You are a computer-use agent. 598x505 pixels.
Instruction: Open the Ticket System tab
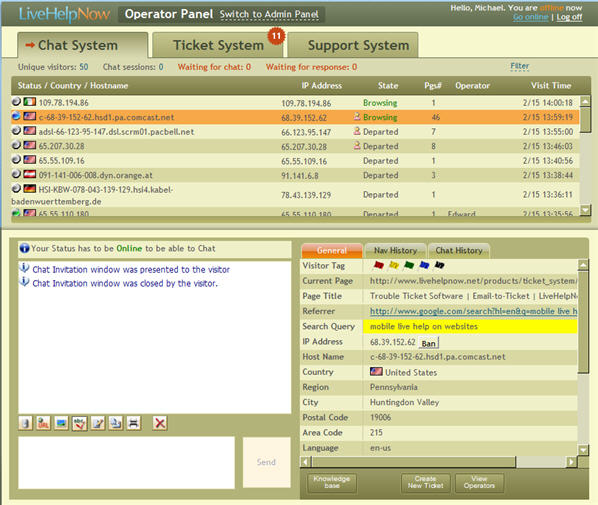(217, 45)
